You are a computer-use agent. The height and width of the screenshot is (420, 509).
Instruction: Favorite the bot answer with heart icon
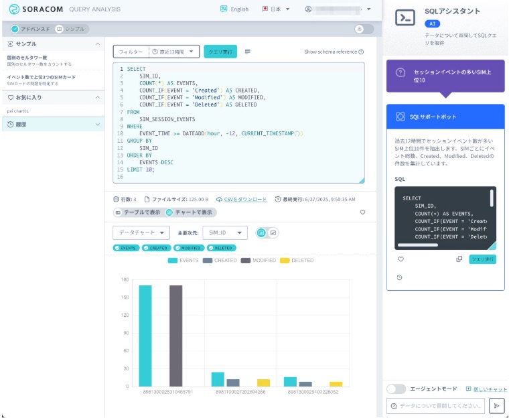point(401,259)
